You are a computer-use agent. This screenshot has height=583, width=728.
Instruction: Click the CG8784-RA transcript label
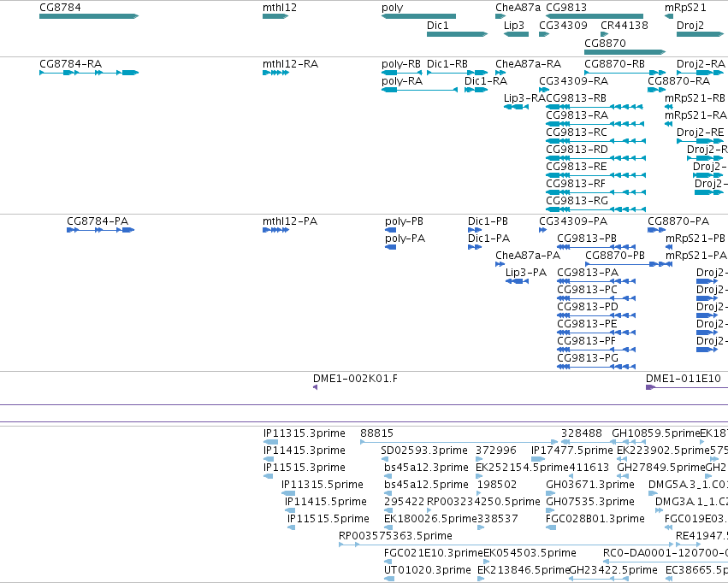[x=70, y=63]
